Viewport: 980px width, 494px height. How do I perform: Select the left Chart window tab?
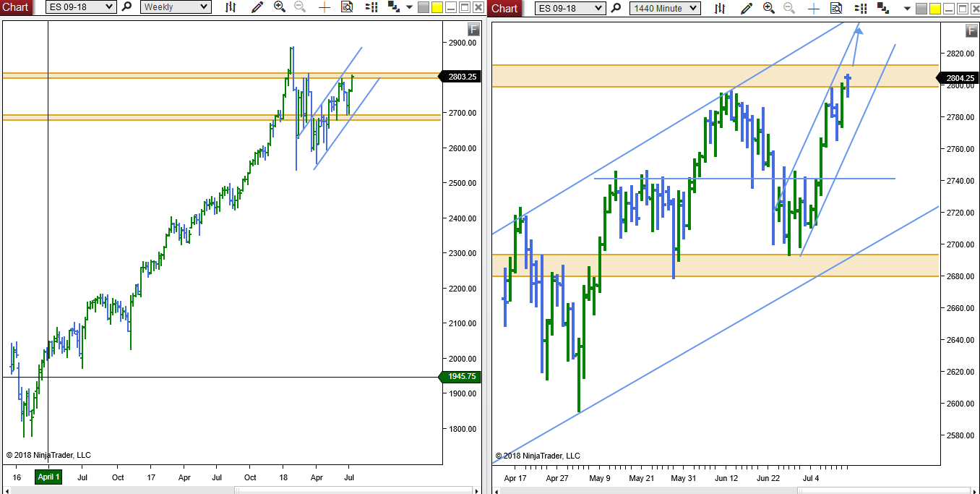coord(16,7)
